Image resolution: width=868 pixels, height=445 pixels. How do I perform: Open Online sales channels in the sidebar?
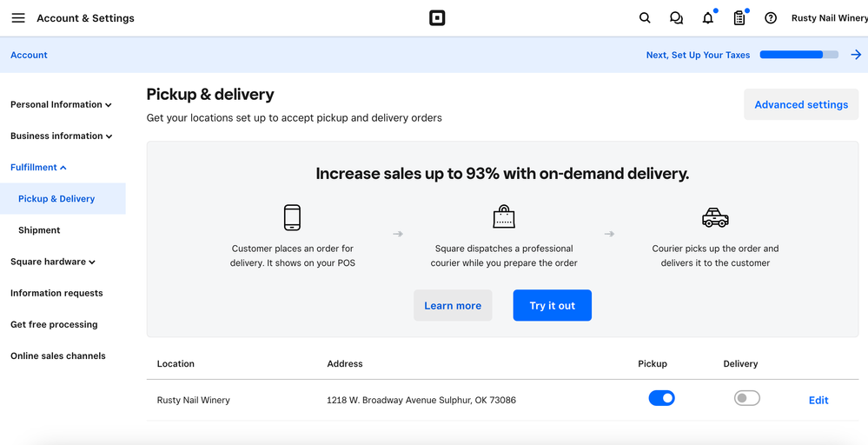[58, 355]
